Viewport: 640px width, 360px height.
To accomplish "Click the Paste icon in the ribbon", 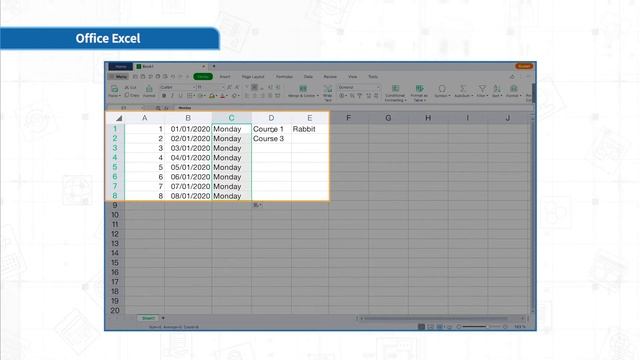I will [115, 89].
